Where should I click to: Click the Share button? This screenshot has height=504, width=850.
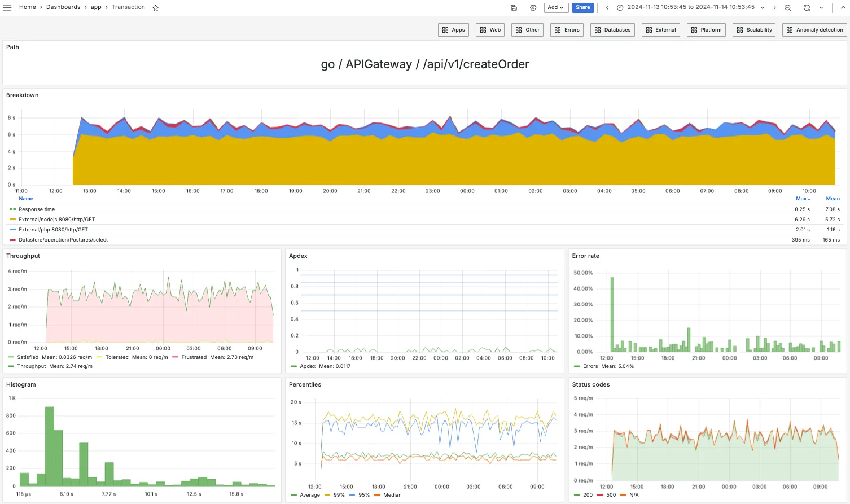(583, 7)
